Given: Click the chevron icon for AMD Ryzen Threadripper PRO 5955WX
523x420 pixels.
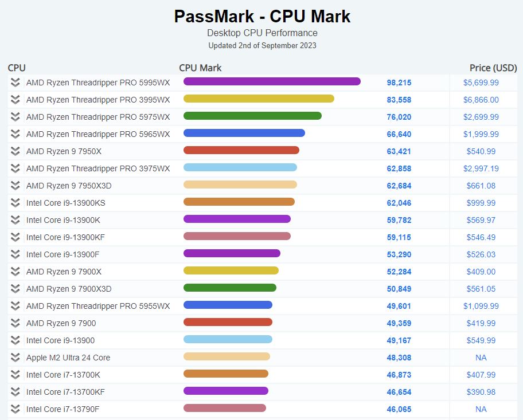Looking at the screenshot, I should 15,306.
